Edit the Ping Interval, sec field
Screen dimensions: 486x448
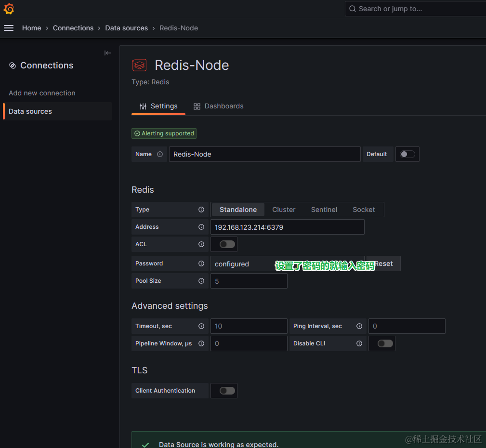407,326
